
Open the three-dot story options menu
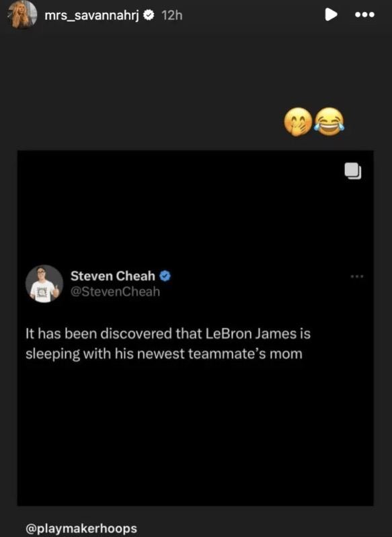point(365,15)
